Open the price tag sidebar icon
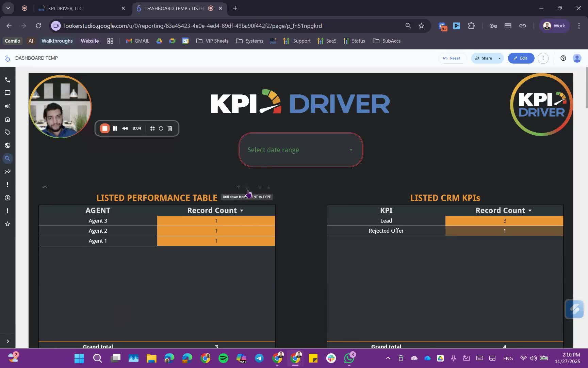The image size is (588, 368). click(7, 132)
